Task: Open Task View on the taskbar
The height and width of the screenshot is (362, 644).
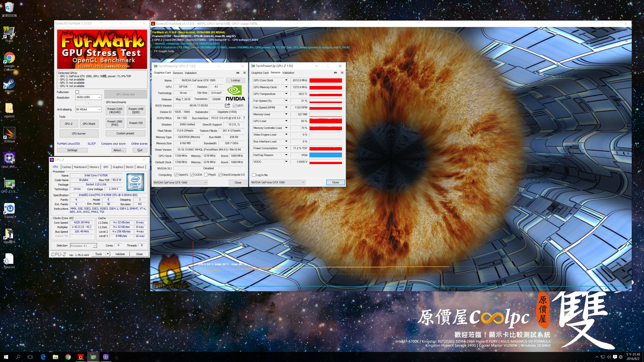Action: click(30, 357)
